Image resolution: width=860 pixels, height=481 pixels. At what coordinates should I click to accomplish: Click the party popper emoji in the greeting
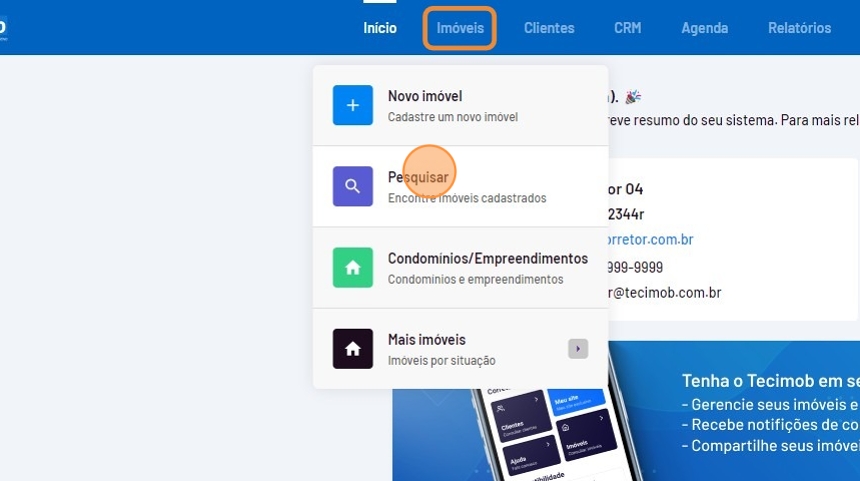point(632,97)
